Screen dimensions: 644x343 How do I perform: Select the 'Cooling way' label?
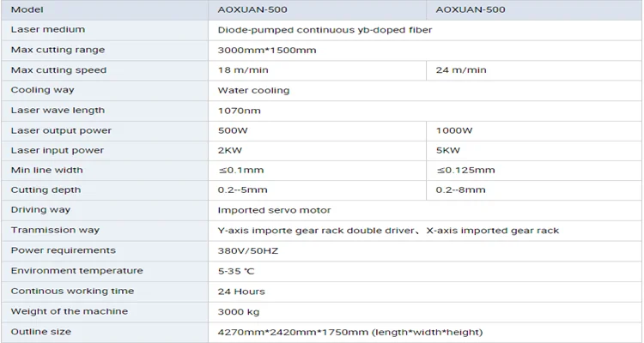(x=43, y=90)
